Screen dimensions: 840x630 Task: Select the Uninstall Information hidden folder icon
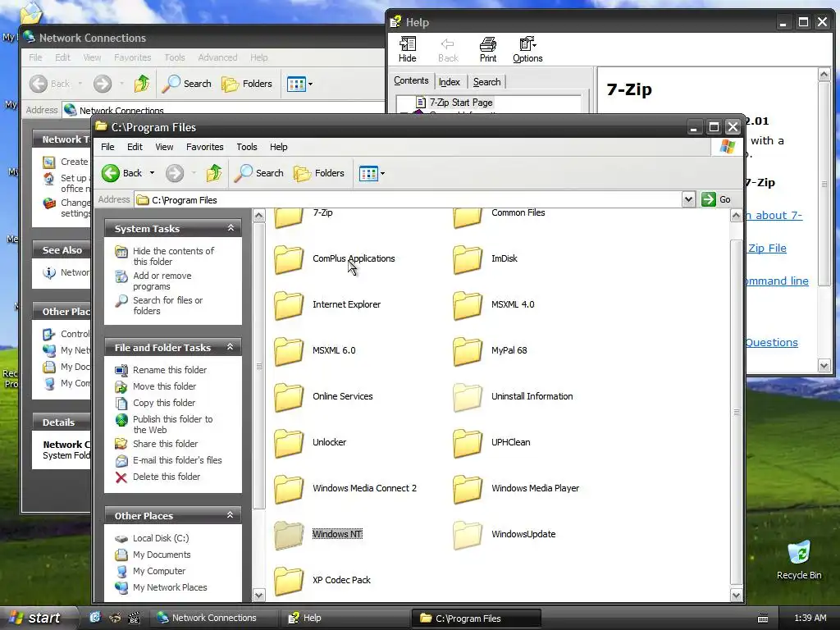pos(468,398)
